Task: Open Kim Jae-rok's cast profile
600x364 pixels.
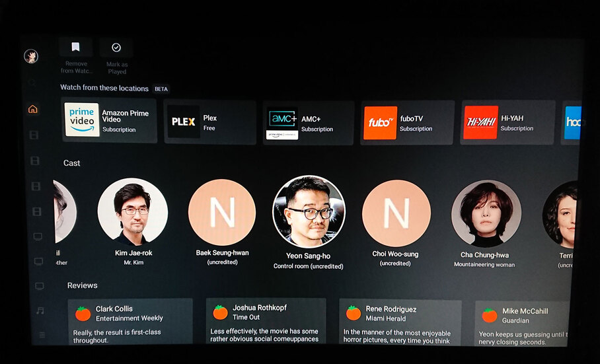Action: [x=133, y=211]
